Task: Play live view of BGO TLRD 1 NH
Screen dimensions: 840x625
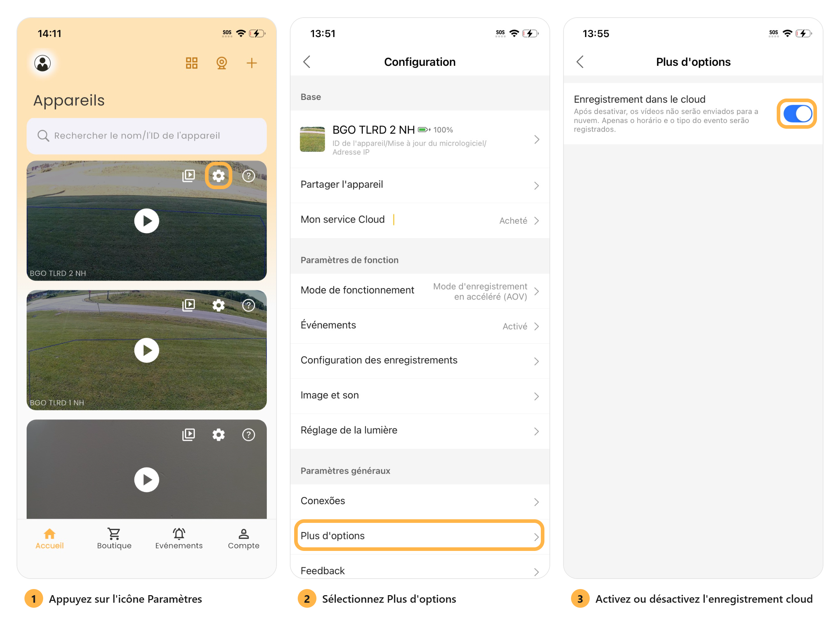Action: tap(147, 350)
